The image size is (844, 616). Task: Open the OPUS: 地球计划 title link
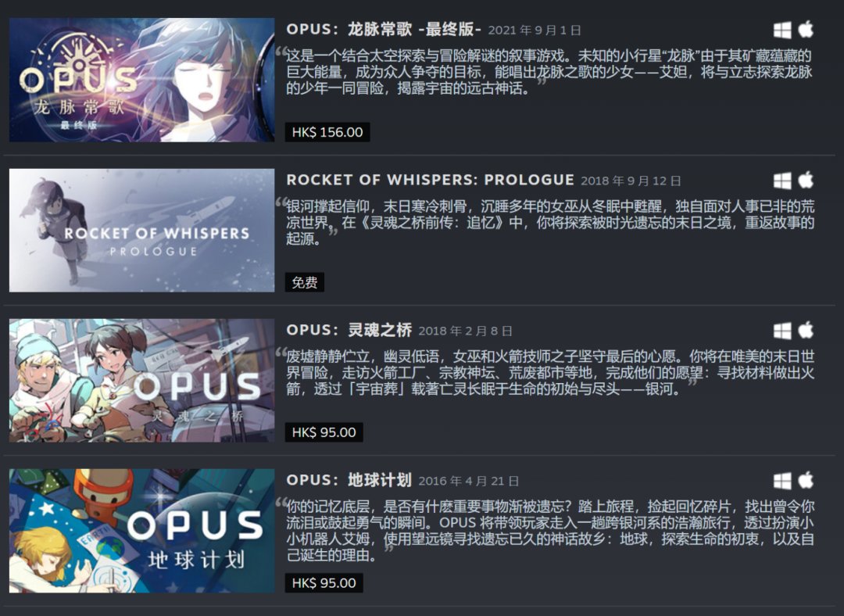click(349, 480)
